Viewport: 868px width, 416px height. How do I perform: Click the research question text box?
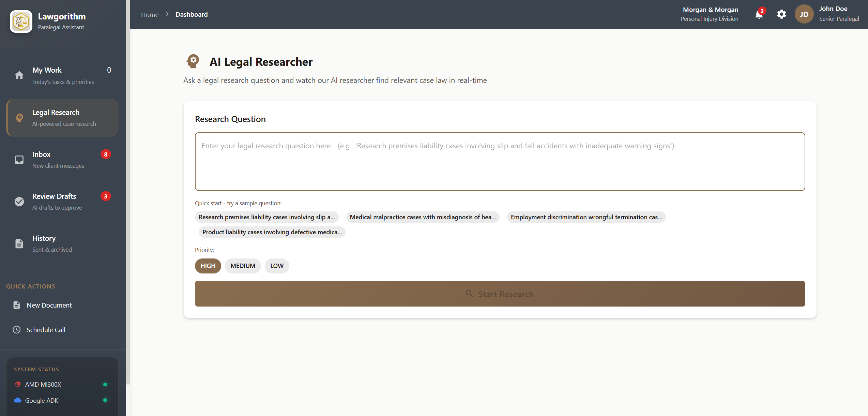tap(500, 162)
